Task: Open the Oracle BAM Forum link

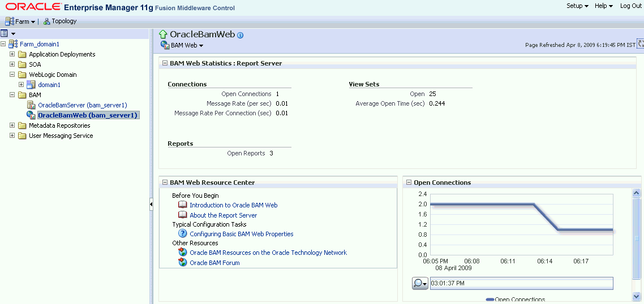Action: click(x=215, y=263)
